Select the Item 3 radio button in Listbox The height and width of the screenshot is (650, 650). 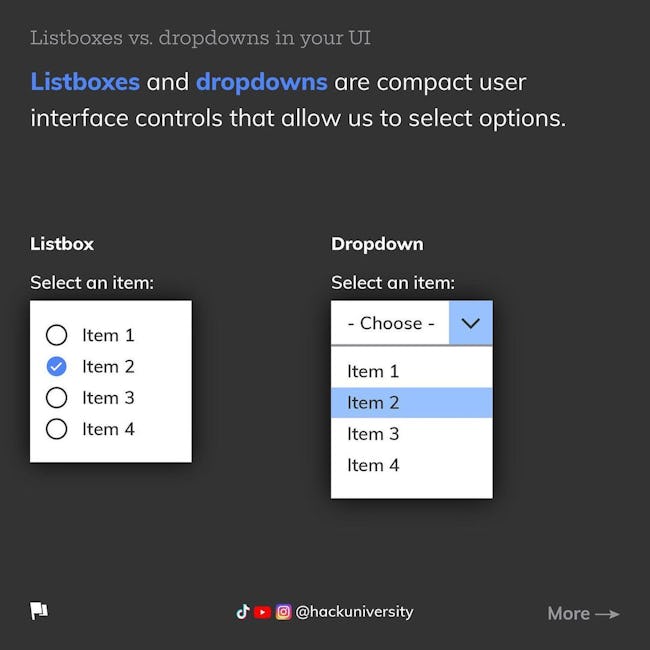[56, 398]
